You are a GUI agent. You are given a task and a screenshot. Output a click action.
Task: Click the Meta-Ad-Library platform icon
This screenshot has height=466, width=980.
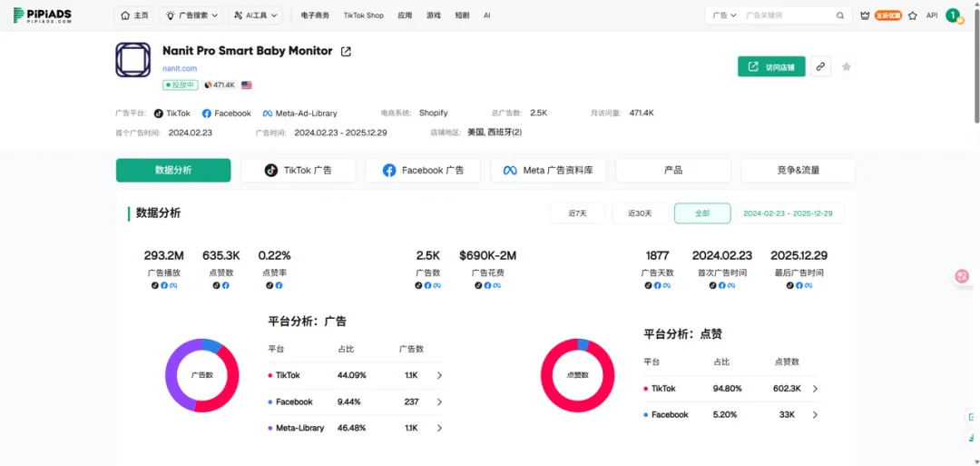pos(268,114)
